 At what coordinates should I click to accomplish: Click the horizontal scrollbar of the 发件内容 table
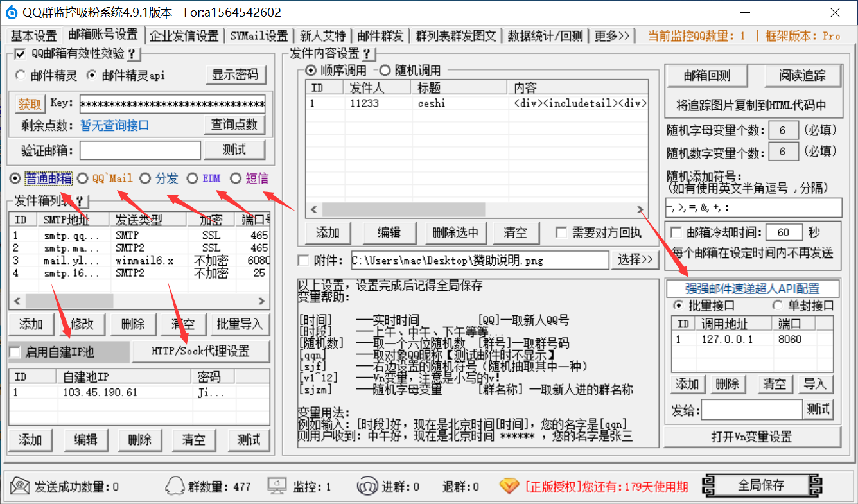(x=476, y=210)
